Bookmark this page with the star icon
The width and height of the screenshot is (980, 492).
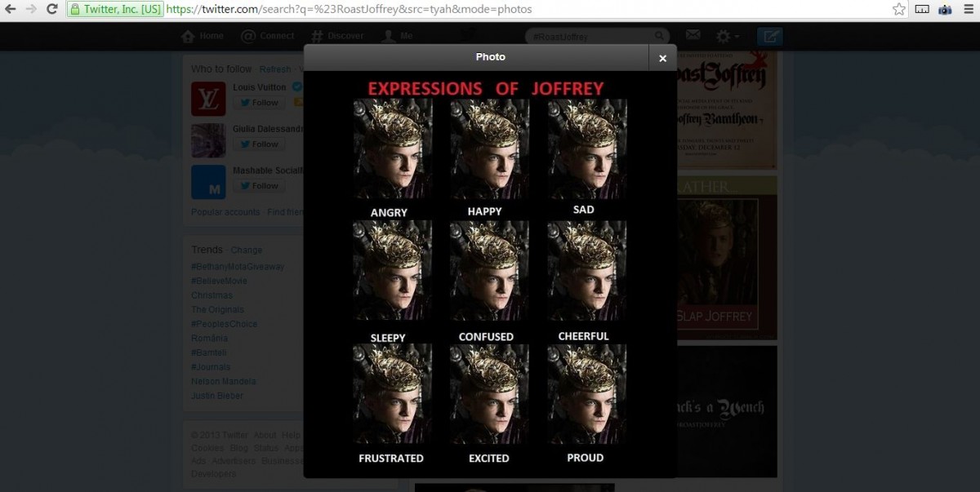pos(899,9)
